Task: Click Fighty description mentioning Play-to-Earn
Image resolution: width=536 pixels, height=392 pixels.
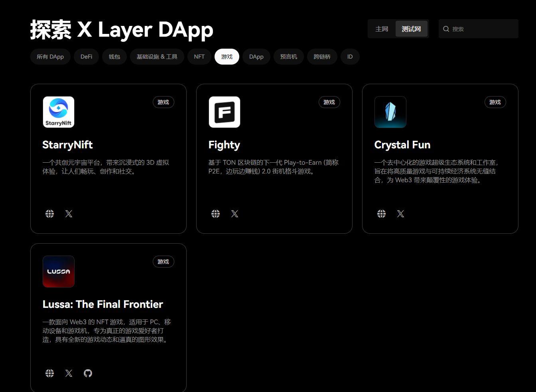Action: (x=274, y=167)
